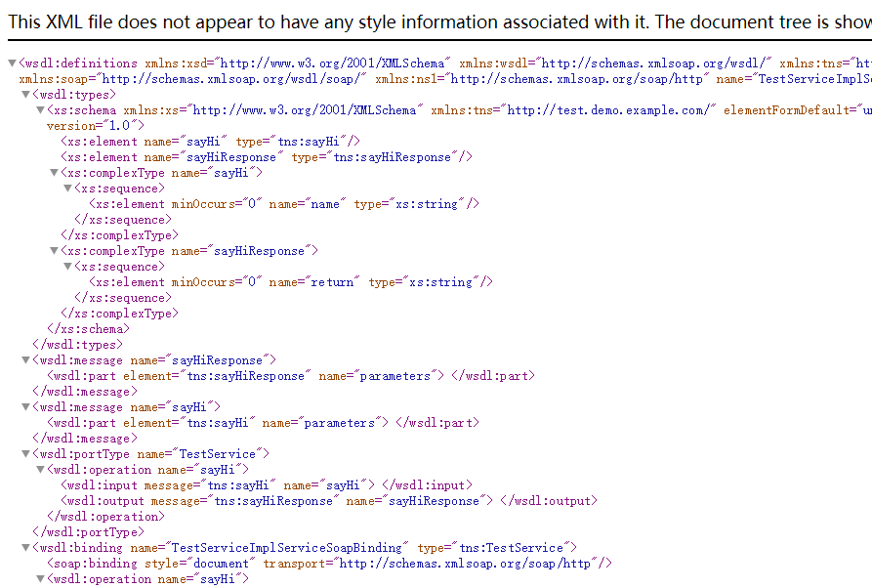Click the wsdl:input message="tns:sayHi" line
The height and width of the screenshot is (588, 872).
tap(267, 485)
